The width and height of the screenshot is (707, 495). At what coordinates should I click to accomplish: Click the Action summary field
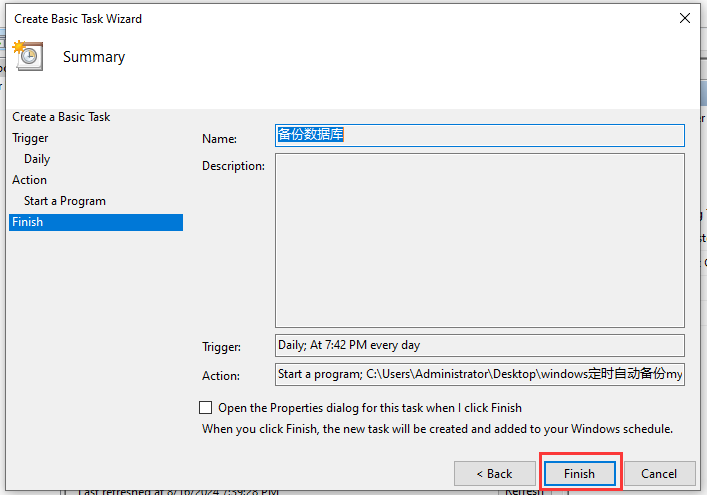tap(480, 374)
